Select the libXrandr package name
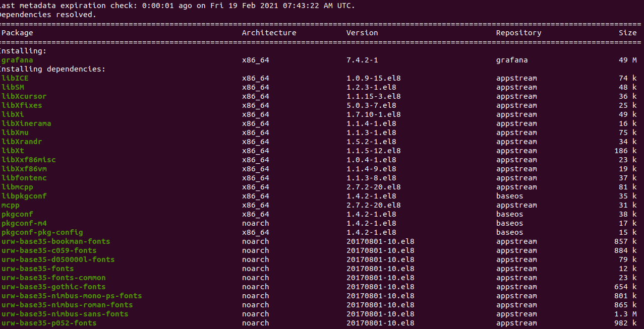 click(22, 142)
